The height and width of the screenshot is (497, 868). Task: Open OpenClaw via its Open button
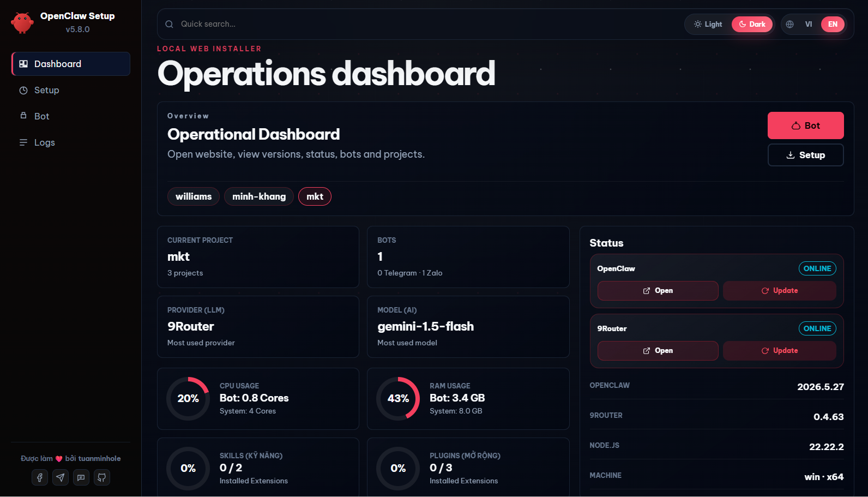click(x=658, y=291)
